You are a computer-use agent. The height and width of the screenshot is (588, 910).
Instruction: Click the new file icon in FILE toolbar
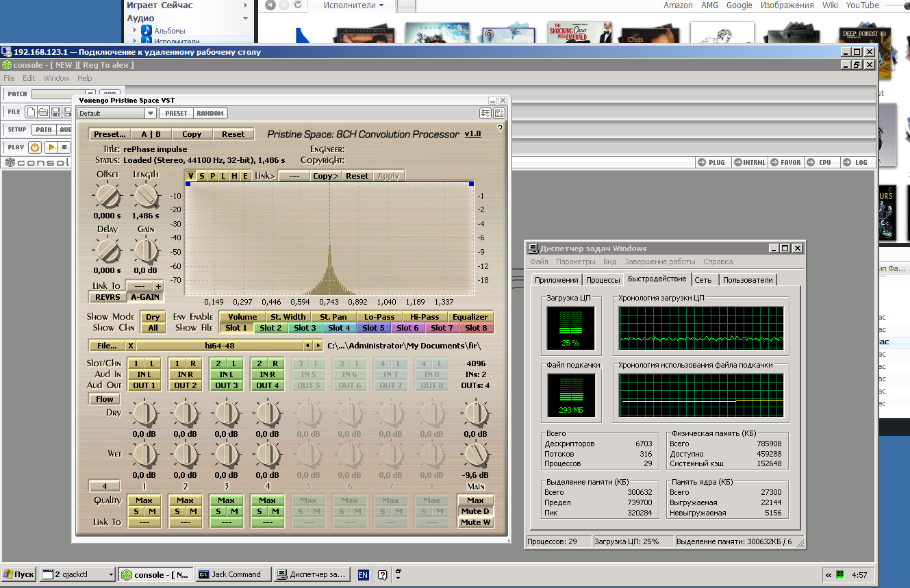point(31,112)
